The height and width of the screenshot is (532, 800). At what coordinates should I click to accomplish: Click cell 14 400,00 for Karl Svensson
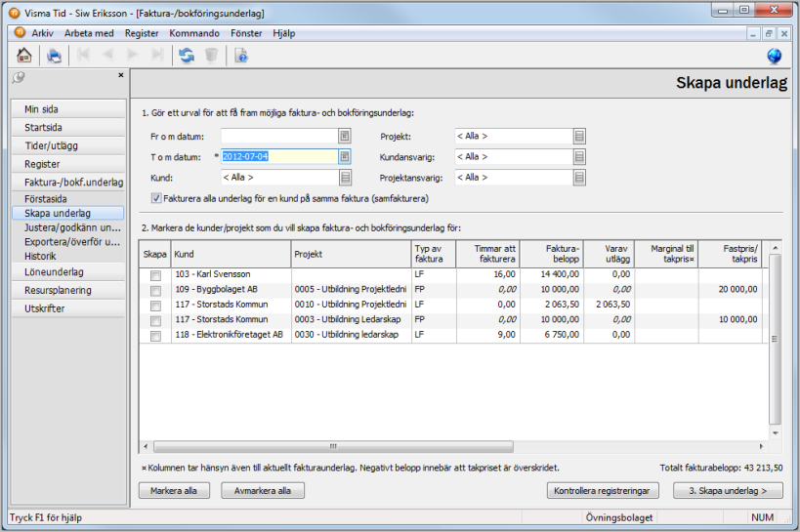click(552, 274)
